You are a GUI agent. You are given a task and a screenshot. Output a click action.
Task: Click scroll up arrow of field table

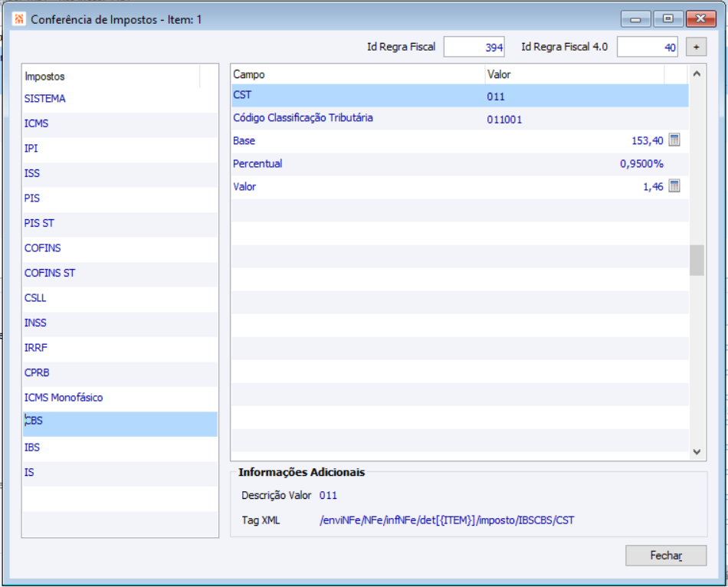pos(697,74)
